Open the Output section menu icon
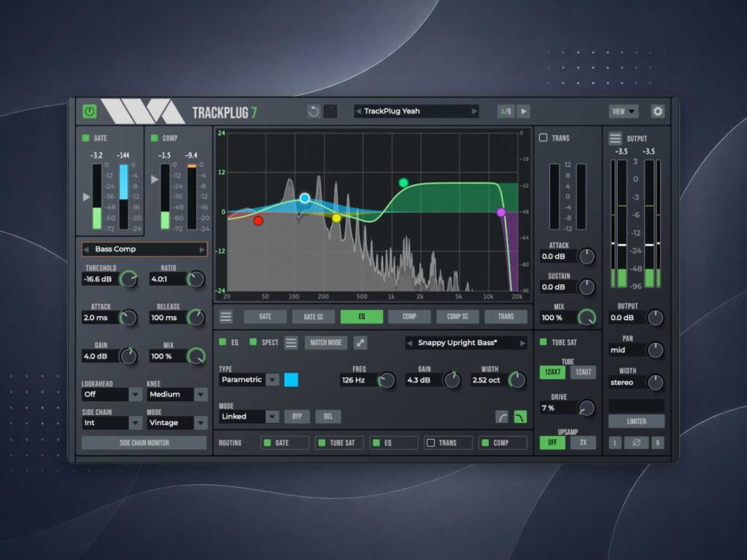 [615, 139]
